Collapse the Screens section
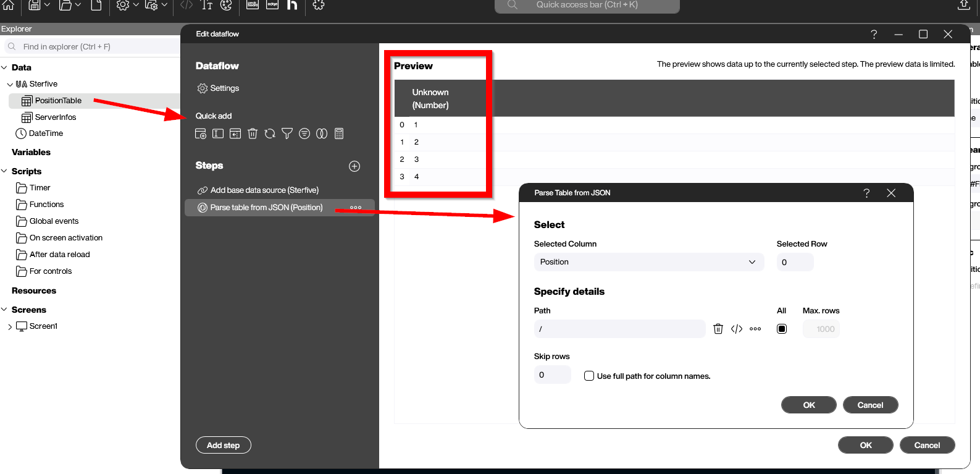 click(4, 310)
